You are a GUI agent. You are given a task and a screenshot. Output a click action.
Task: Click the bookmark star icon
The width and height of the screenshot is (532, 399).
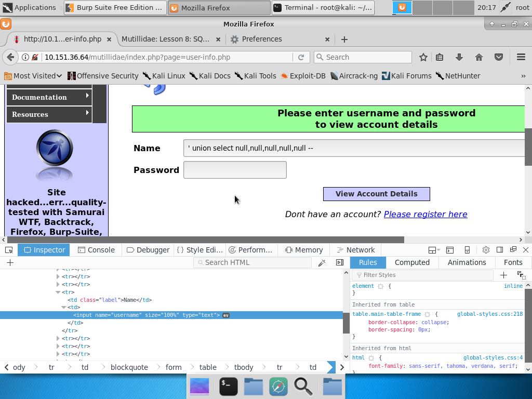click(423, 57)
